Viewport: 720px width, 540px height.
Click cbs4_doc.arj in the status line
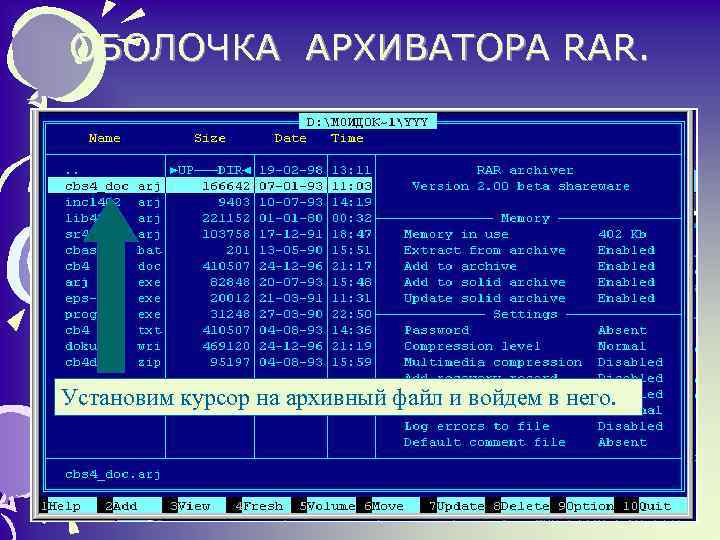[112, 474]
